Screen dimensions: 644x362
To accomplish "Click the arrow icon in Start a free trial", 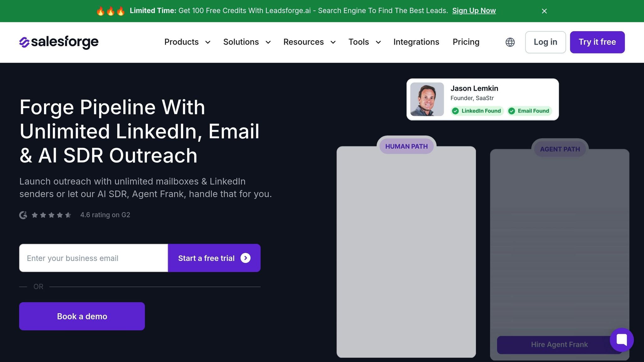I will pyautogui.click(x=246, y=258).
